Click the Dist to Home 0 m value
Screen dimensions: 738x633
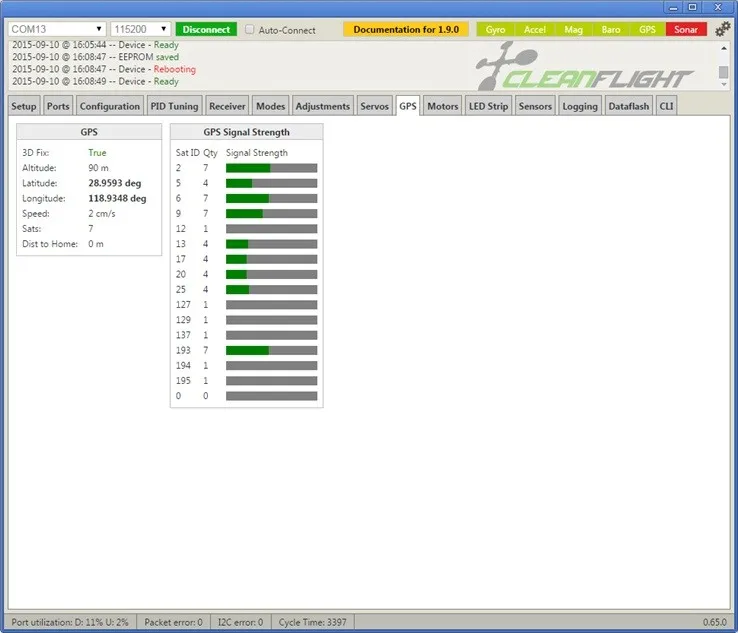click(x=96, y=244)
